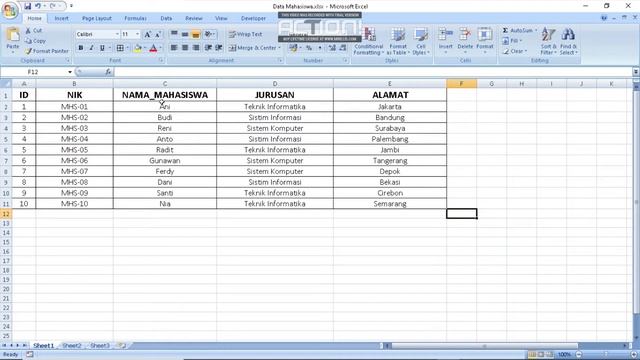Open the Sort & Filter menu
This screenshot has width=640, height=360.
pyautogui.click(x=548, y=41)
